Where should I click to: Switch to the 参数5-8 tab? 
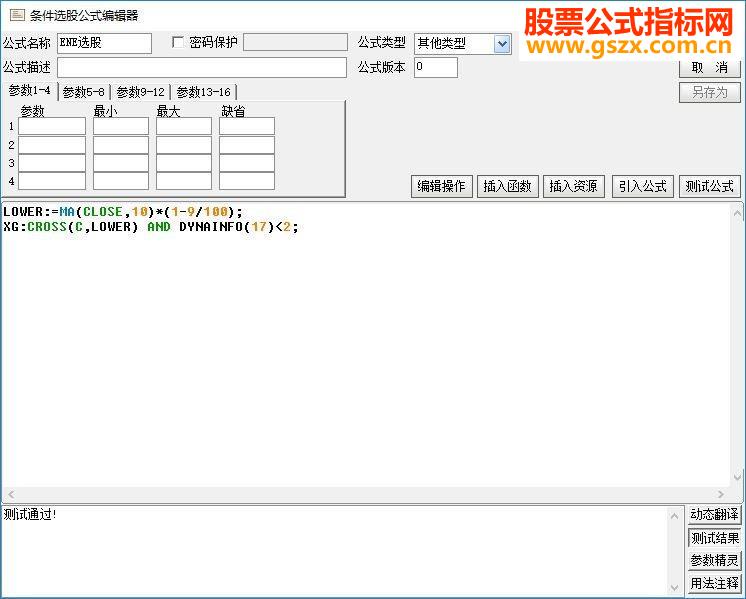pyautogui.click(x=84, y=92)
